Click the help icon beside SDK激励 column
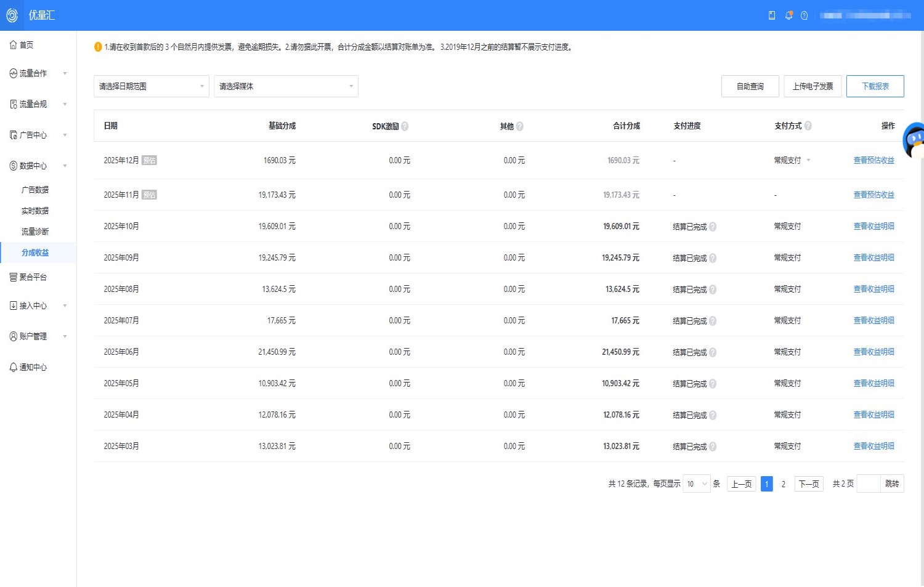Screen dimensions: 924x587 click(x=405, y=126)
